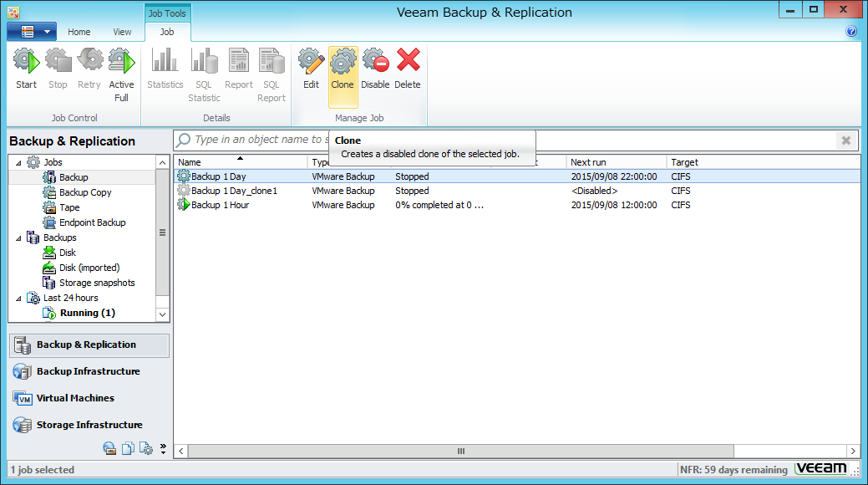Viewport: 868px width, 485px height.
Task: Click the 0% completed status cell
Action: 439,205
